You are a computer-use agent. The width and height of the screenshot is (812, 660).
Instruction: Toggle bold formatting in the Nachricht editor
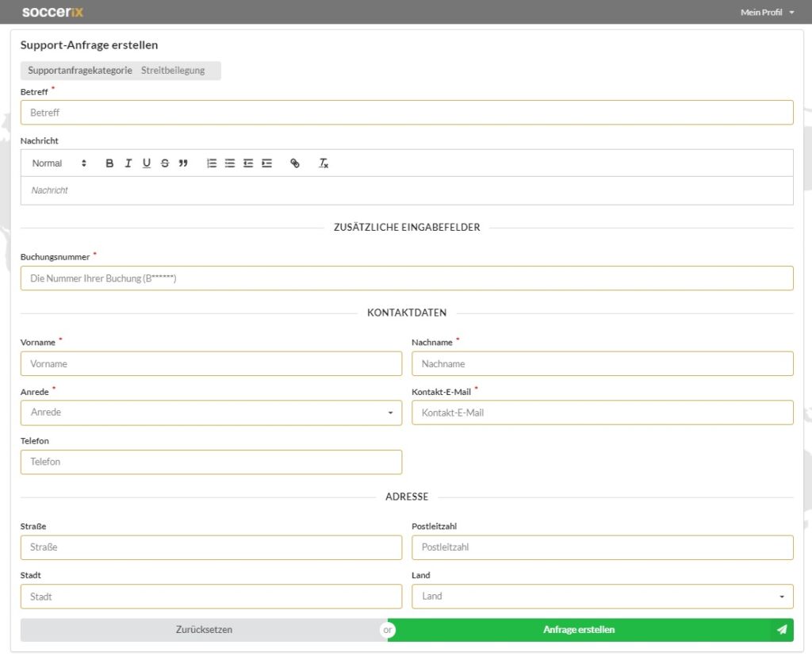click(109, 163)
